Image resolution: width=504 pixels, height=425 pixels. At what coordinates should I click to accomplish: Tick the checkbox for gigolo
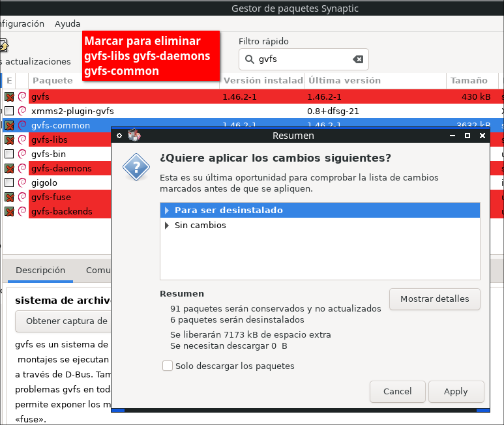click(x=9, y=183)
